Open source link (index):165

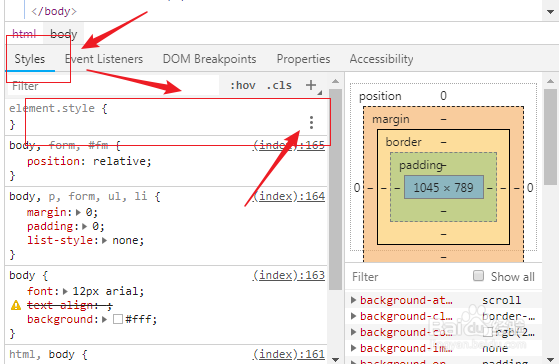click(x=289, y=145)
